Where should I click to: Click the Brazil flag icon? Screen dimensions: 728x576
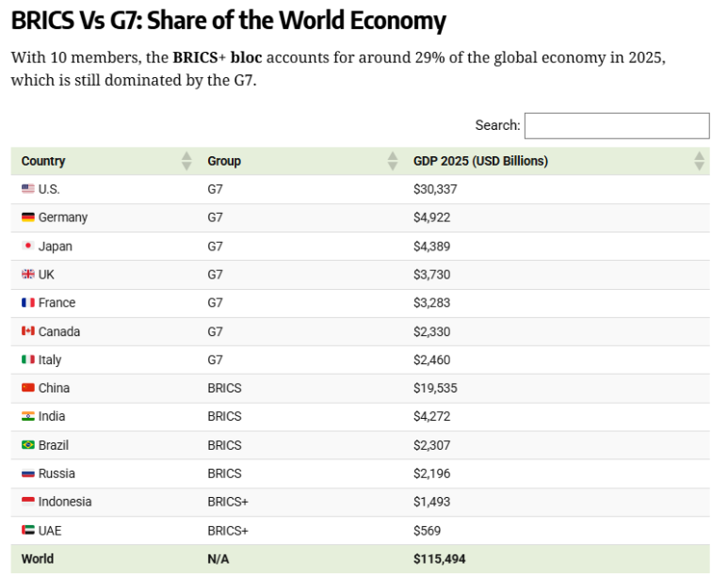pyautogui.click(x=28, y=444)
